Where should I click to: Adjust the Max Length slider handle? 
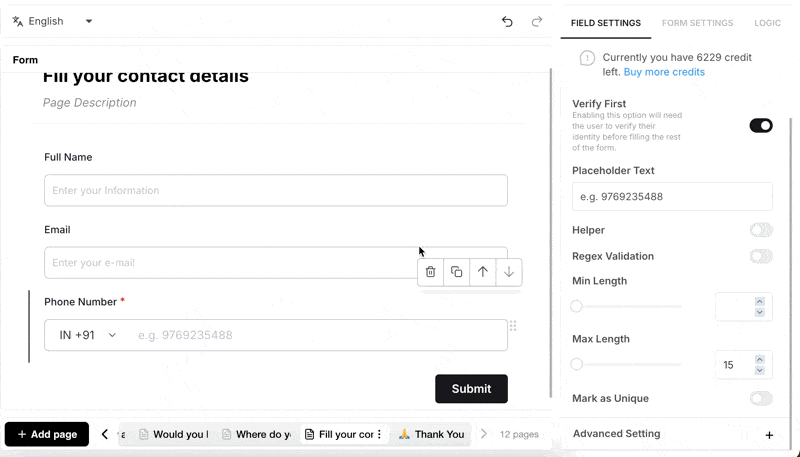[x=577, y=364]
